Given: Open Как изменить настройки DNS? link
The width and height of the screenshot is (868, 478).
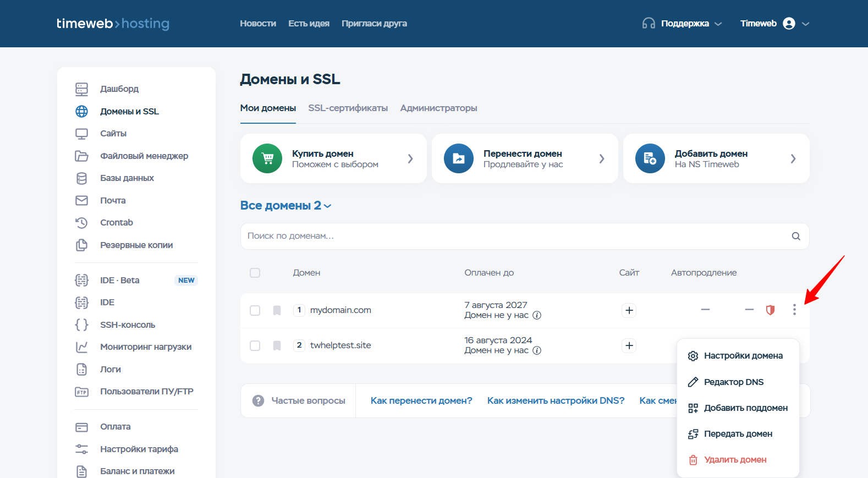Looking at the screenshot, I should (x=556, y=400).
